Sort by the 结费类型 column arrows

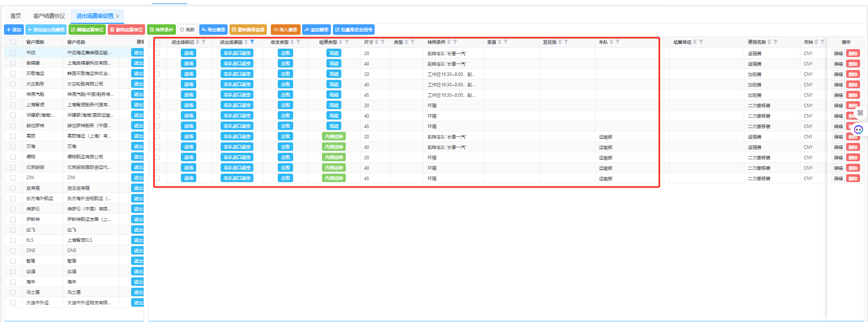[x=340, y=42]
